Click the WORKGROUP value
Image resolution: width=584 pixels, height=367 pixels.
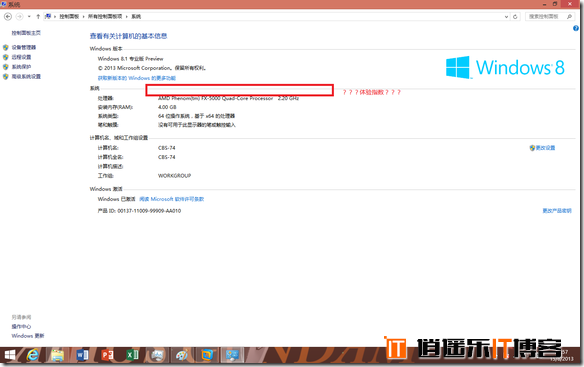tap(174, 175)
